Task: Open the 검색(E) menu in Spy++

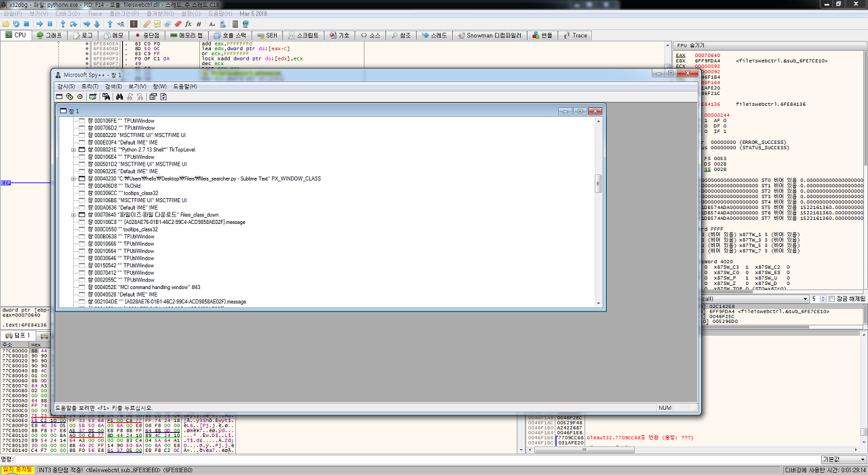Action: 113,86
